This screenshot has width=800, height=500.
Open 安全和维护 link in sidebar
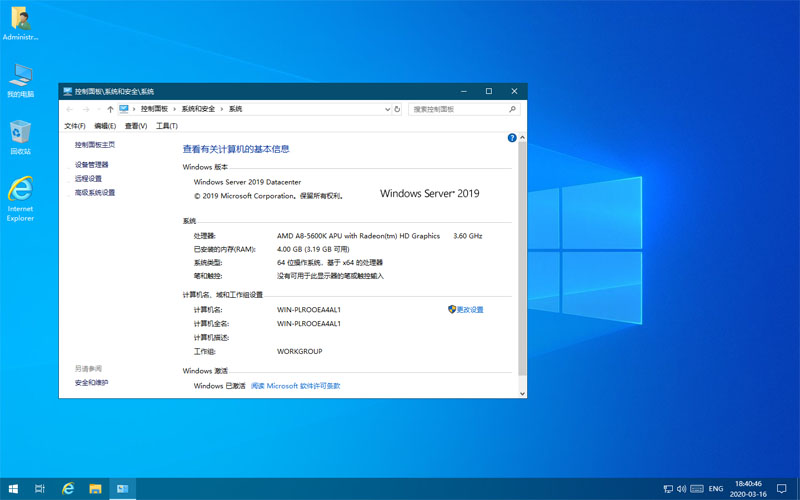click(x=91, y=383)
